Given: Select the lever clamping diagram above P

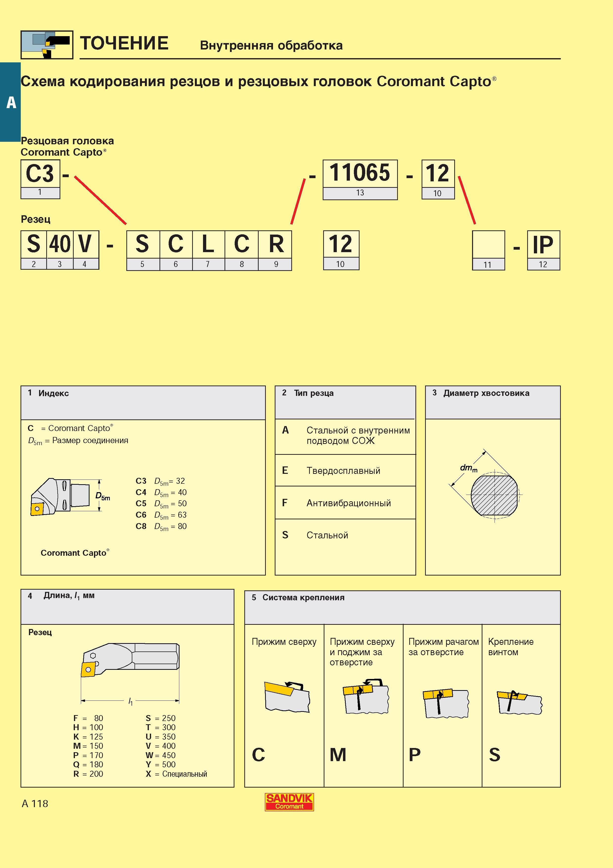Looking at the screenshot, I should tap(446, 703).
